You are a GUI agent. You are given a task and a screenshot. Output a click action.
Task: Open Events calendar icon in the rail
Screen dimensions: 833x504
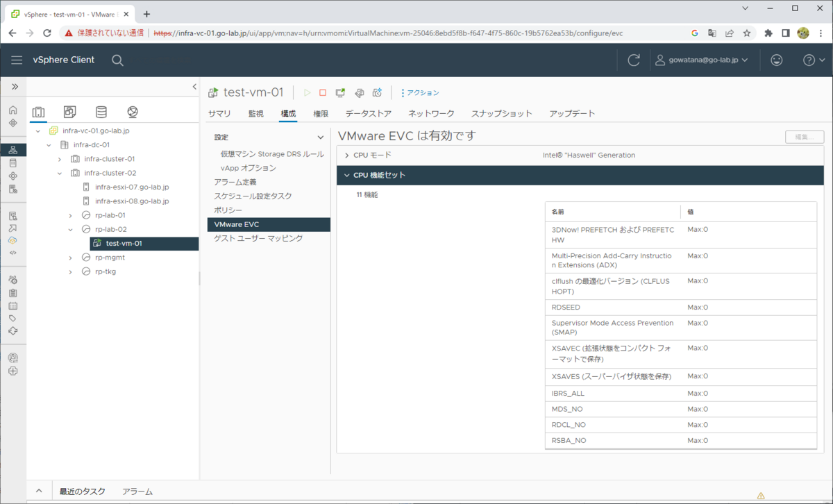click(13, 305)
